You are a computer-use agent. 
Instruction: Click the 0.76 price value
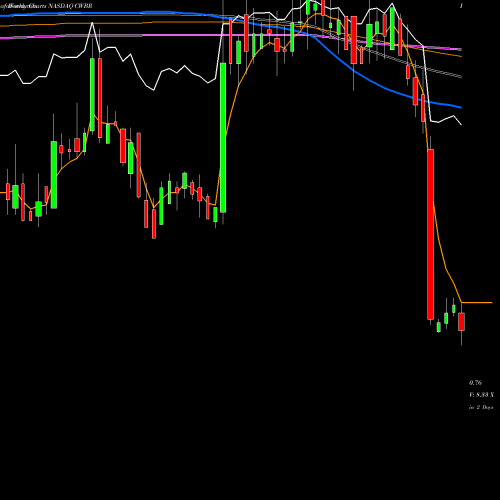[475, 383]
